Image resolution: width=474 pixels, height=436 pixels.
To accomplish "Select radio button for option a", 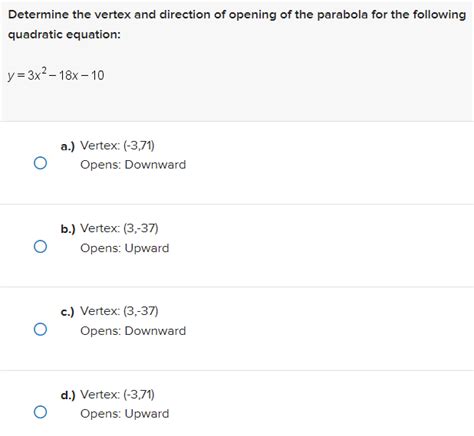I will pyautogui.click(x=40, y=163).
